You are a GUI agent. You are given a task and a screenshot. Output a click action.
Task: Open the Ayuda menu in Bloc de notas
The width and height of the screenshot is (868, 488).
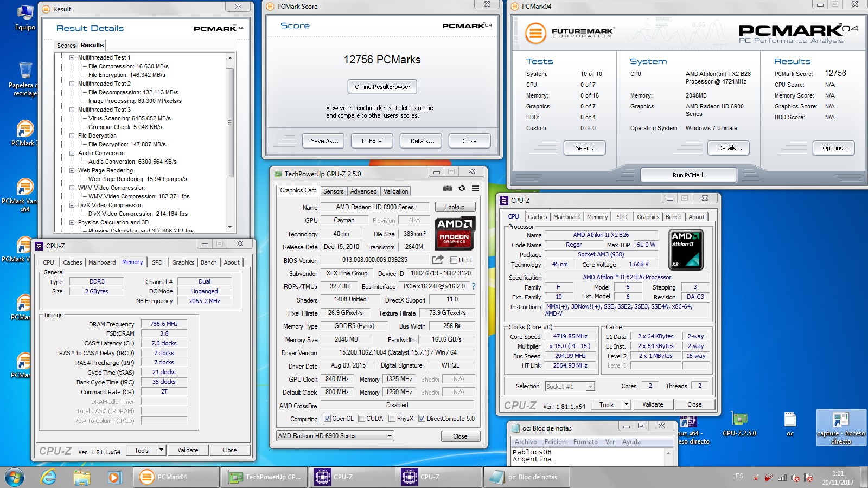pos(631,442)
